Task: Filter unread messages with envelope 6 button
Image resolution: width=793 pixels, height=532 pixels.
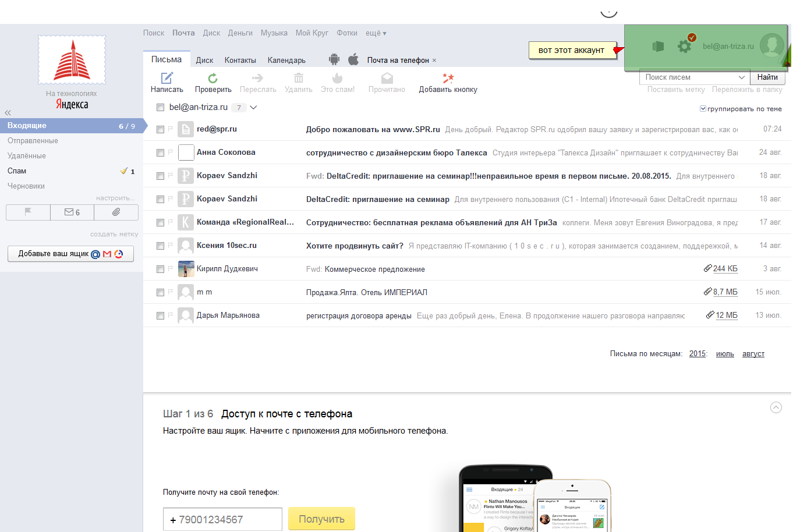Action: click(72, 212)
